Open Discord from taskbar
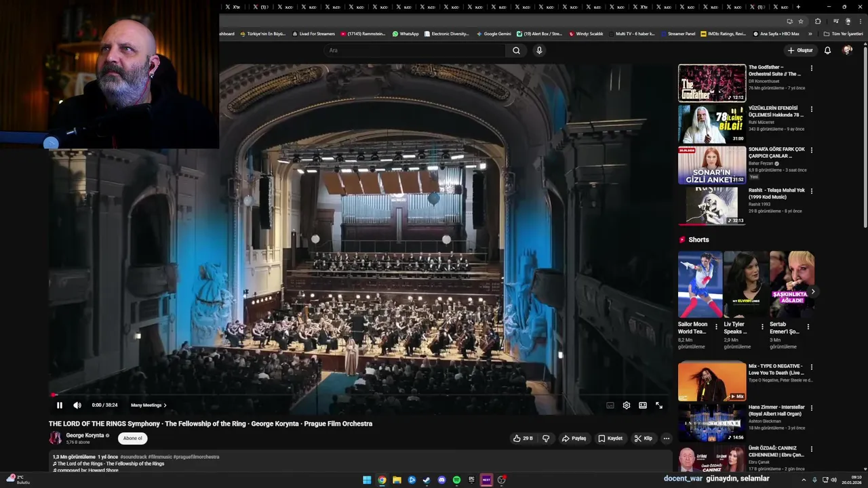The width and height of the screenshot is (868, 488). pos(441,480)
